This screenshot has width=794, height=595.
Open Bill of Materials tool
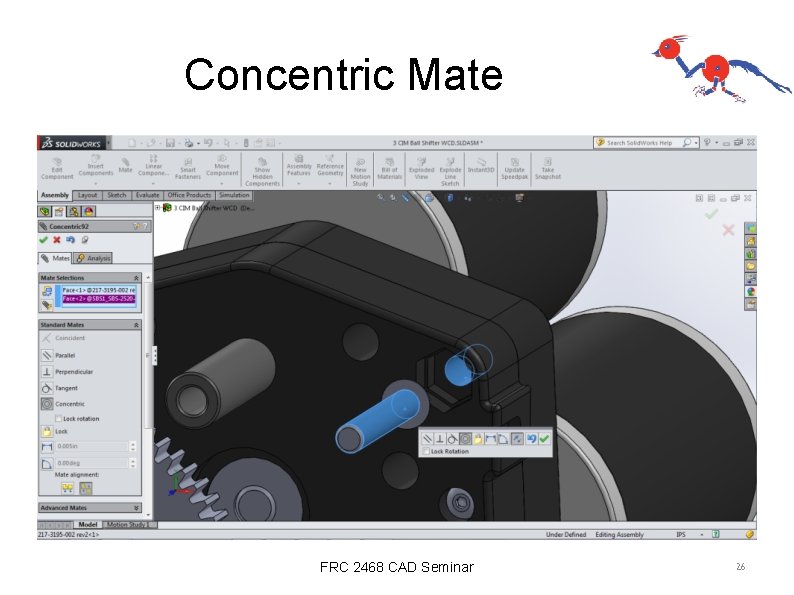pyautogui.click(x=389, y=169)
